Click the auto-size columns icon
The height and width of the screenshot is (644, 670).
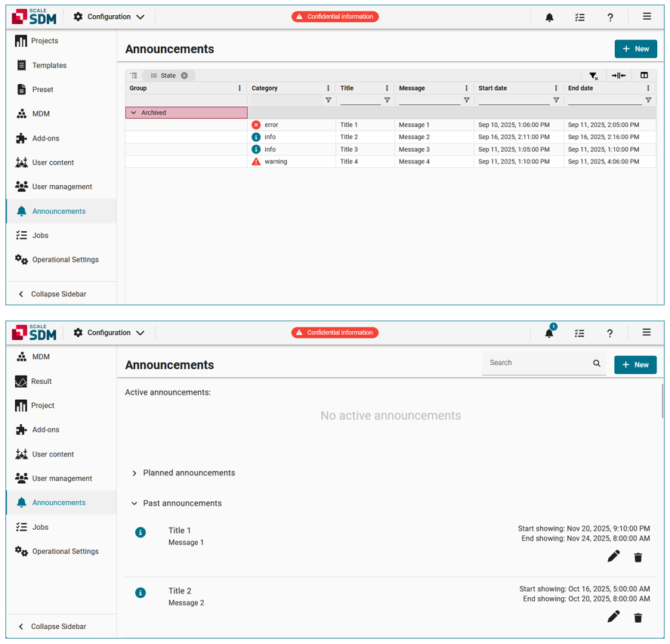pyautogui.click(x=619, y=76)
